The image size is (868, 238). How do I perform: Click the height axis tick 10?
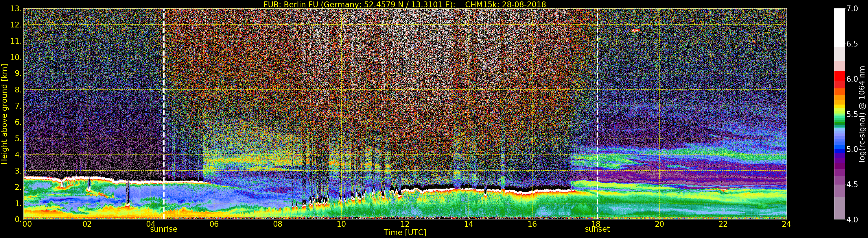(x=16, y=57)
